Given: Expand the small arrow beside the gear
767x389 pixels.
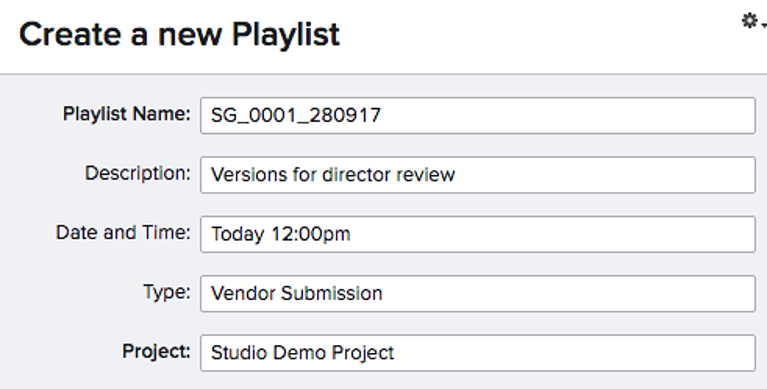Looking at the screenshot, I should coord(764,25).
